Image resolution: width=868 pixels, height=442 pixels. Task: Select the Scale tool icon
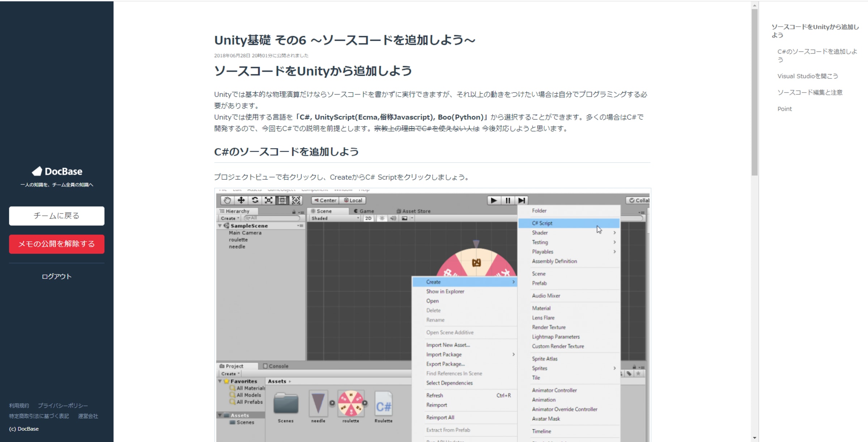pos(268,200)
